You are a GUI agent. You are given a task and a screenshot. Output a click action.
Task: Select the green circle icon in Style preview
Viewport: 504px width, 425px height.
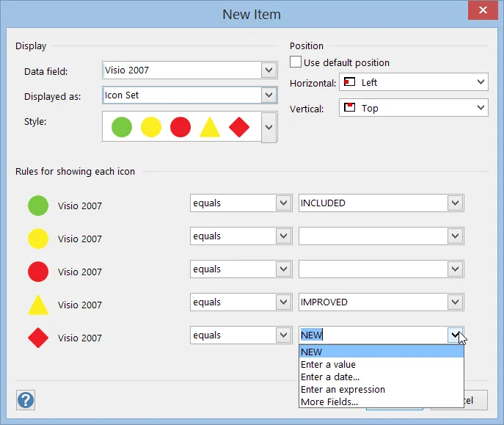tap(122, 127)
